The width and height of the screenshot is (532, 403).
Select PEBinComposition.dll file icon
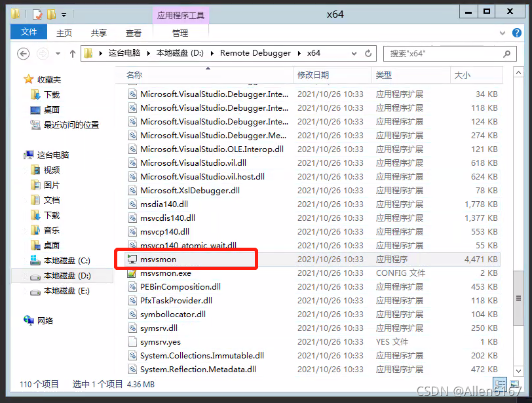(132, 287)
